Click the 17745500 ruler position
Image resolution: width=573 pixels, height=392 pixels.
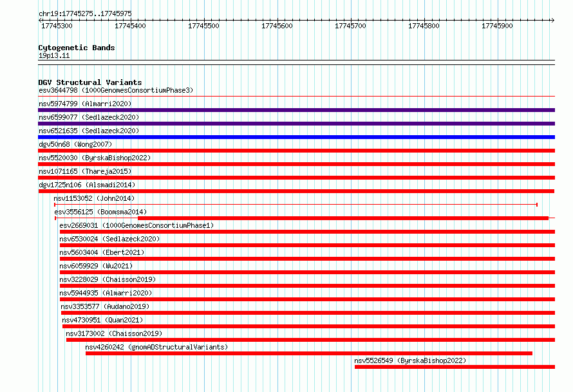203,26
